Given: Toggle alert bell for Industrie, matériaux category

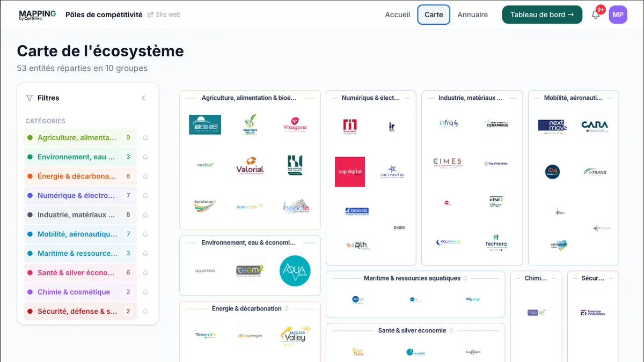Looking at the screenshot, I should pos(145,215).
